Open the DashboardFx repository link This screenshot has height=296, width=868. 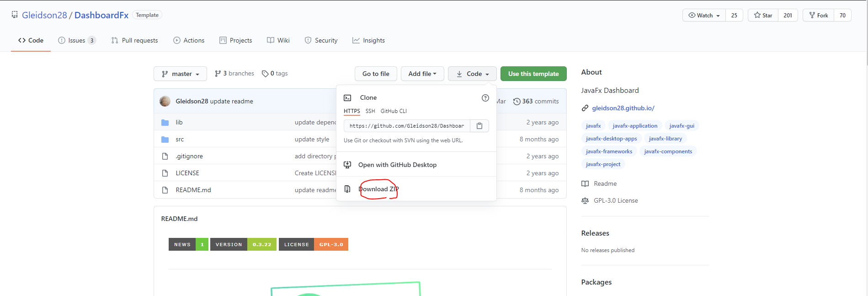point(101,15)
